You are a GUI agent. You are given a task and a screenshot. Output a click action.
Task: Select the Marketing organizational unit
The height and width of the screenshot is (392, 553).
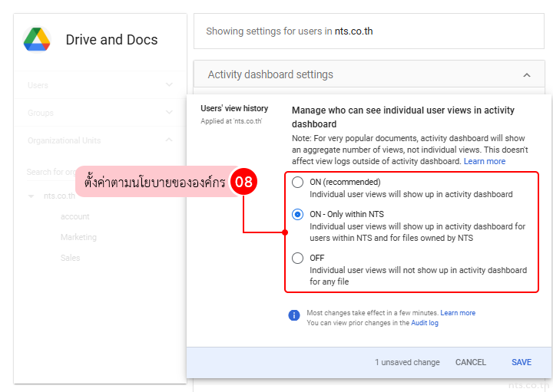78,238
